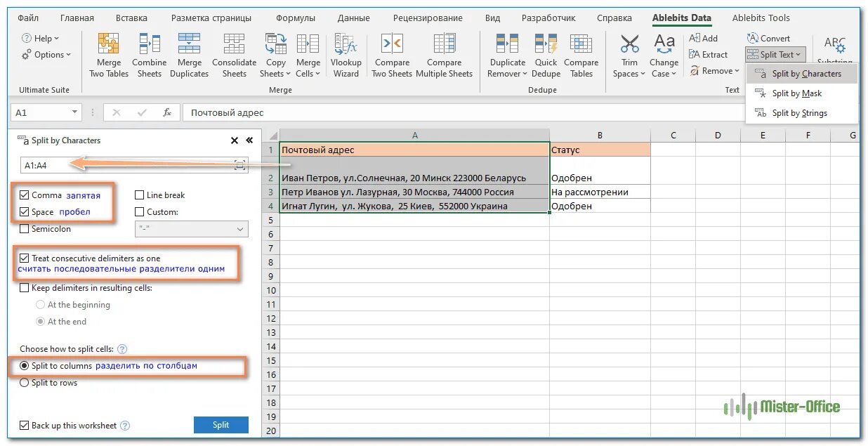Uncheck the Comma delimiter checkbox
This screenshot has width=868, height=446.
coord(25,195)
